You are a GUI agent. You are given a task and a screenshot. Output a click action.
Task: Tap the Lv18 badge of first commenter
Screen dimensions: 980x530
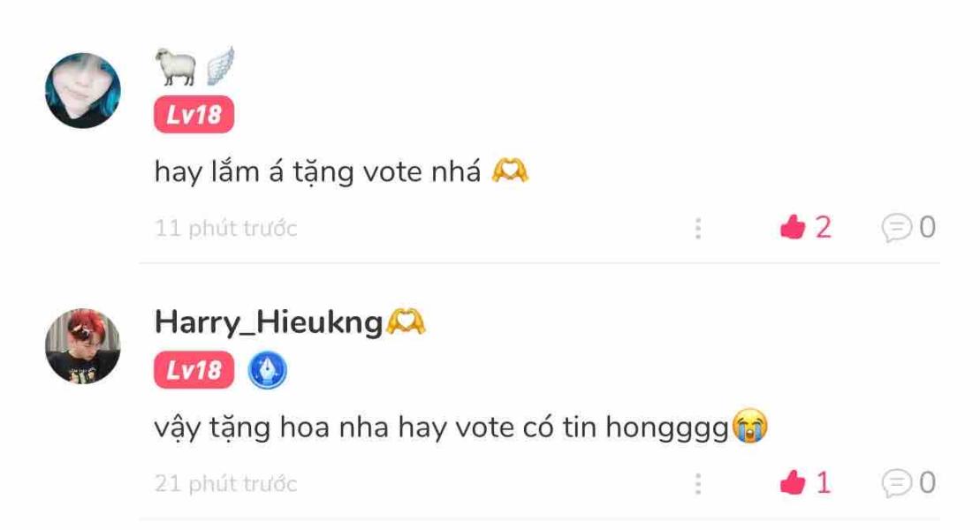tap(194, 114)
